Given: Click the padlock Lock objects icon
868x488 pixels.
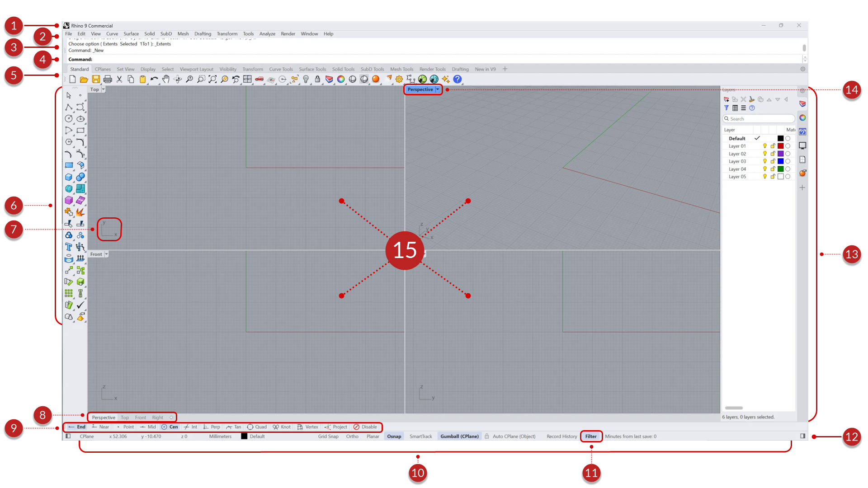Looking at the screenshot, I should pos(317,80).
